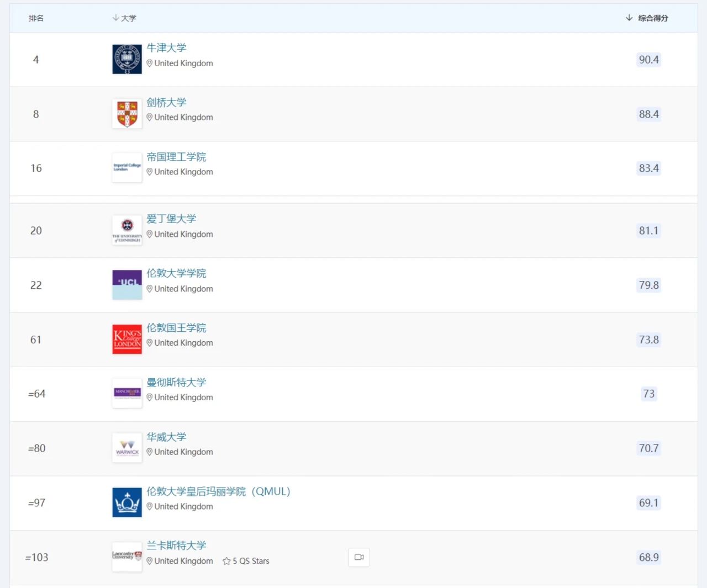
Task: Open the 爱丁堡大学 link
Action: click(x=171, y=219)
